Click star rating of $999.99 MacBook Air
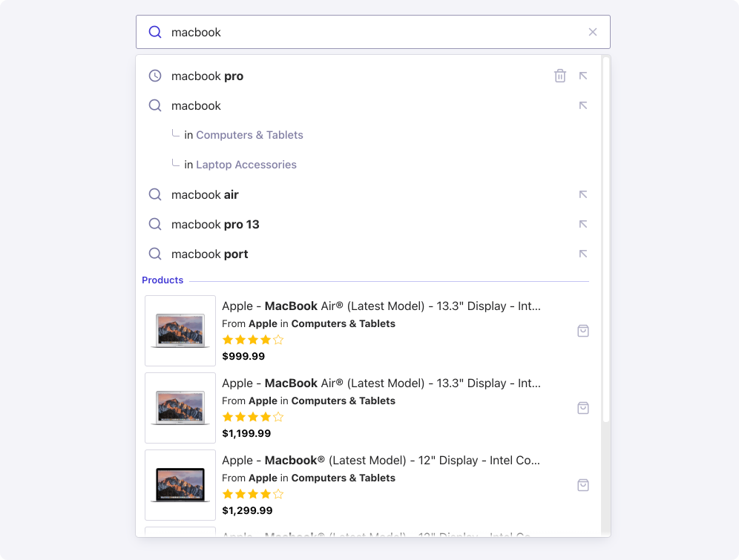This screenshot has width=739, height=560. tap(253, 340)
